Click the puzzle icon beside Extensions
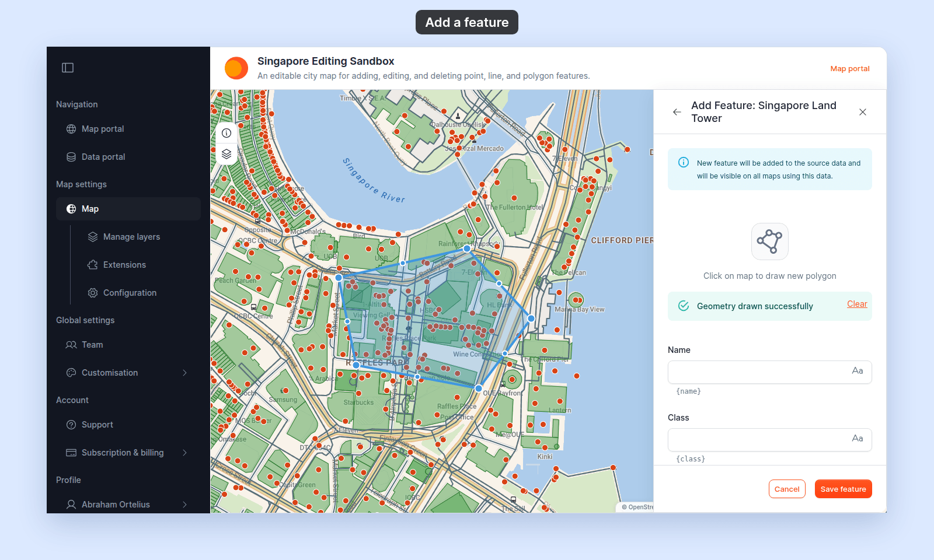934x560 pixels. click(x=93, y=265)
